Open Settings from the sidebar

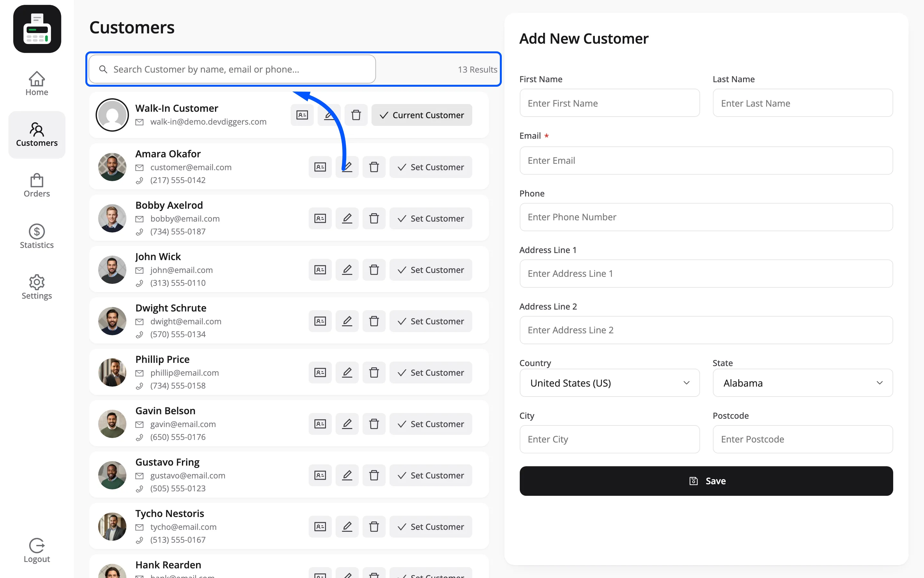click(x=37, y=287)
